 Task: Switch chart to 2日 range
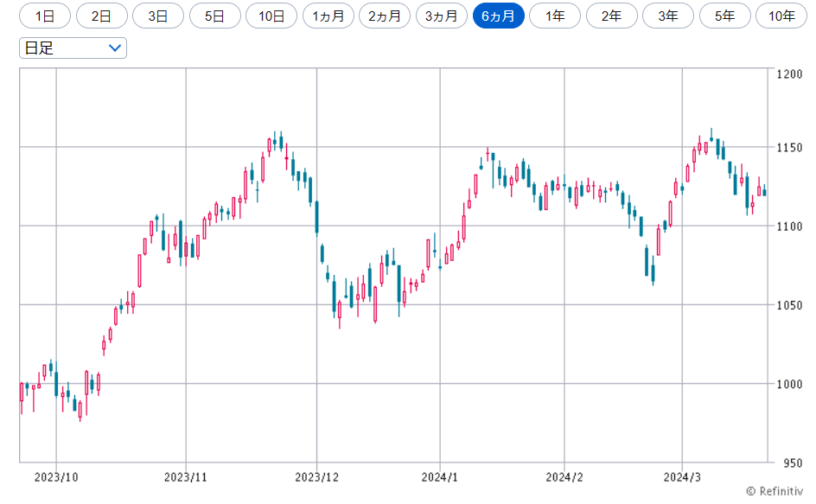pyautogui.click(x=101, y=16)
